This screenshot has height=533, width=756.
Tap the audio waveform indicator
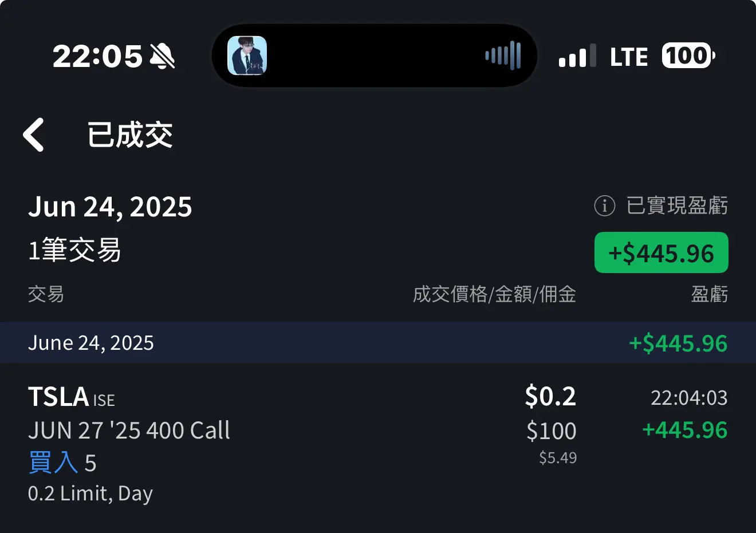pyautogui.click(x=503, y=56)
